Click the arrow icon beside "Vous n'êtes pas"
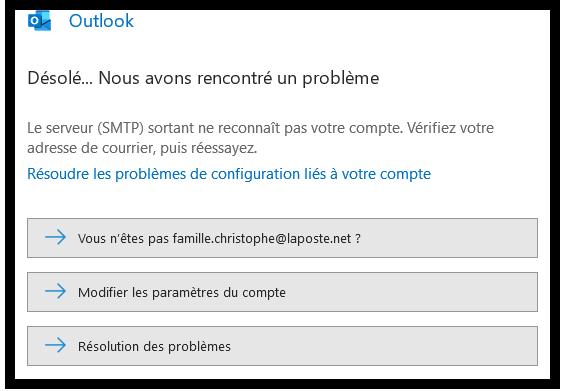Viewport: 564px width, 391px height. pyautogui.click(x=55, y=237)
